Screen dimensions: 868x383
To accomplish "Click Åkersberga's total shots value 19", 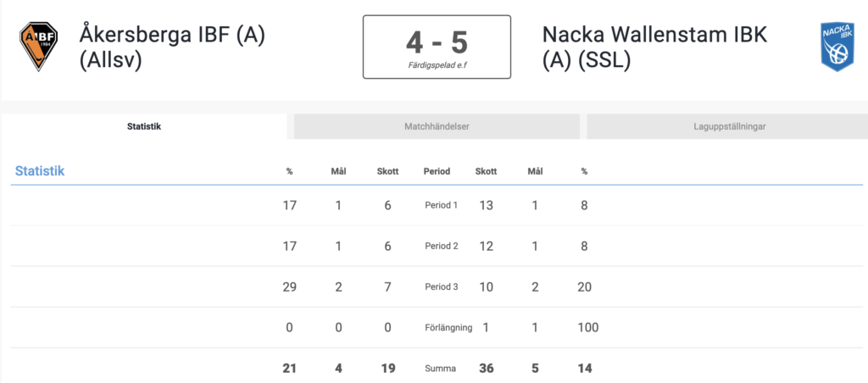I will coord(387,368).
